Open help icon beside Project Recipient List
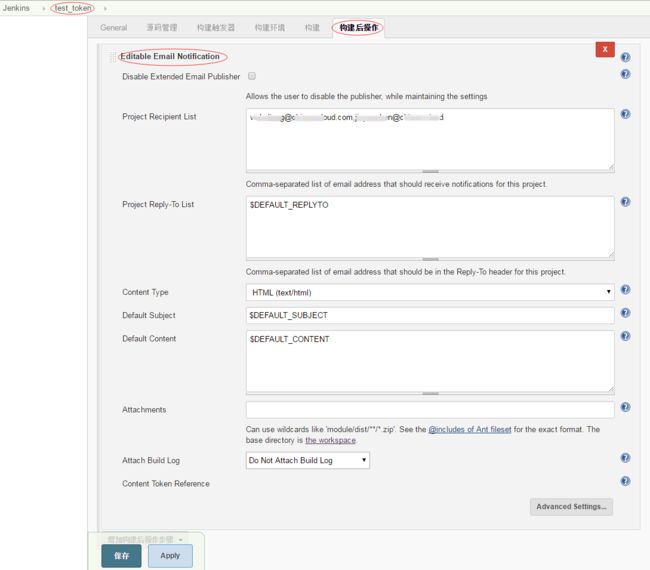This screenshot has width=650, height=570. [625, 114]
